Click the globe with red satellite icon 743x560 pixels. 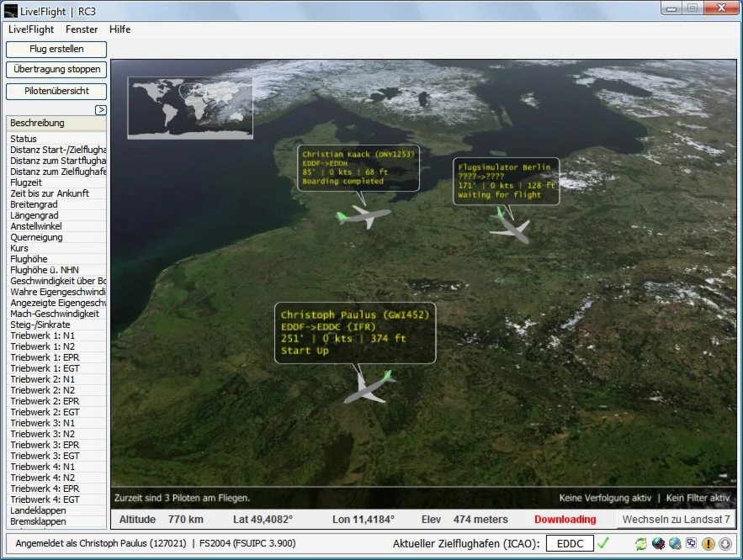tap(658, 544)
